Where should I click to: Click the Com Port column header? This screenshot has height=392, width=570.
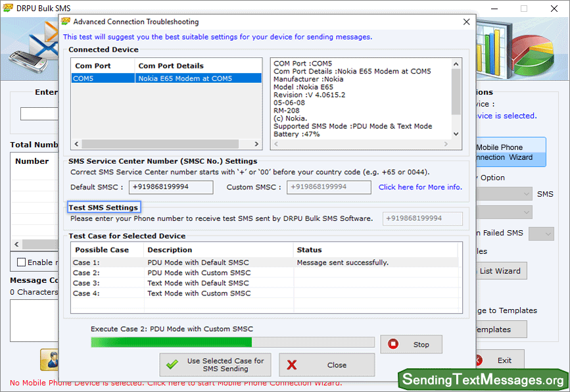(103, 66)
